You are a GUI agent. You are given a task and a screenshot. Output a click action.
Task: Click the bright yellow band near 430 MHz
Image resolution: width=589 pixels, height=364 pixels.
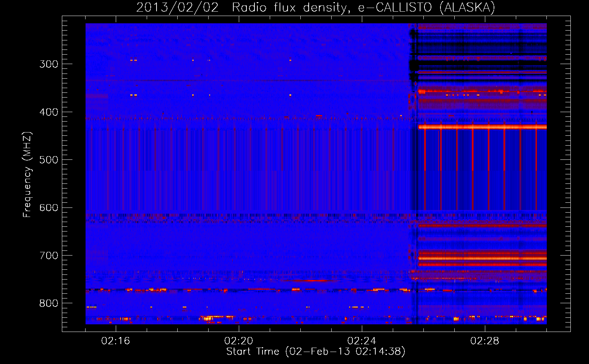[482, 127]
